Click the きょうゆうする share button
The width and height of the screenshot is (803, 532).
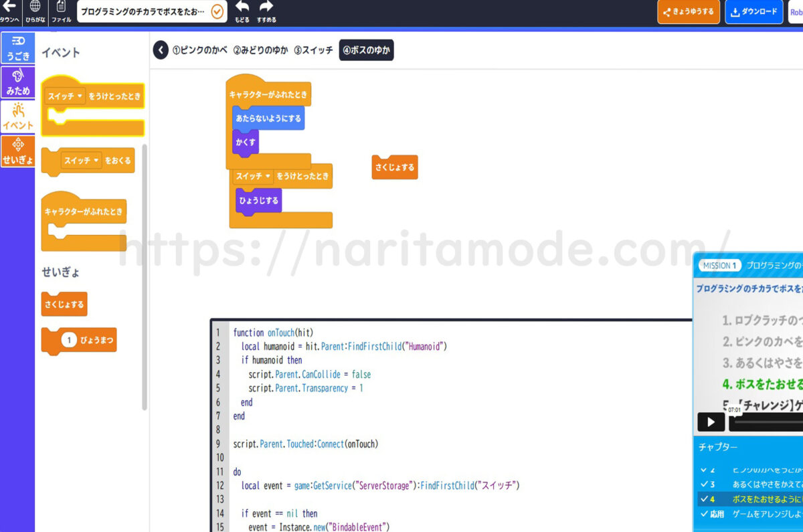[x=687, y=12]
